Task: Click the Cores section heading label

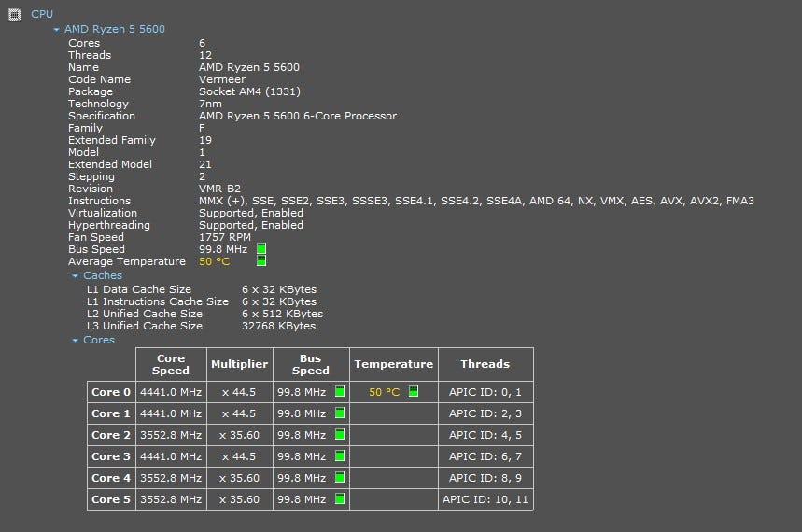Action: click(99, 340)
